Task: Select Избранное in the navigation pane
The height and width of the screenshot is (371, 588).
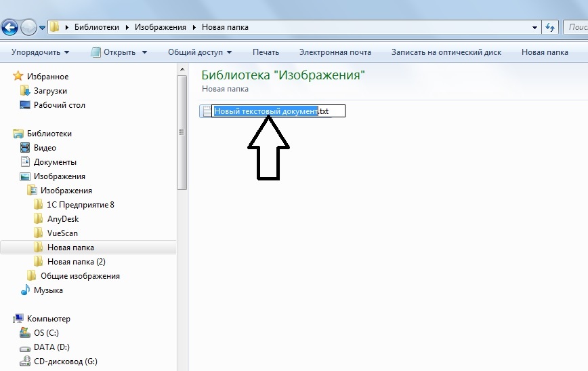Action: pos(47,77)
